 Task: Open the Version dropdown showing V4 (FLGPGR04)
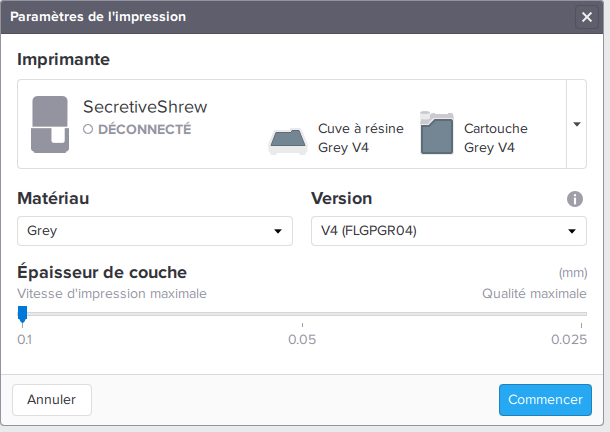tap(447, 231)
